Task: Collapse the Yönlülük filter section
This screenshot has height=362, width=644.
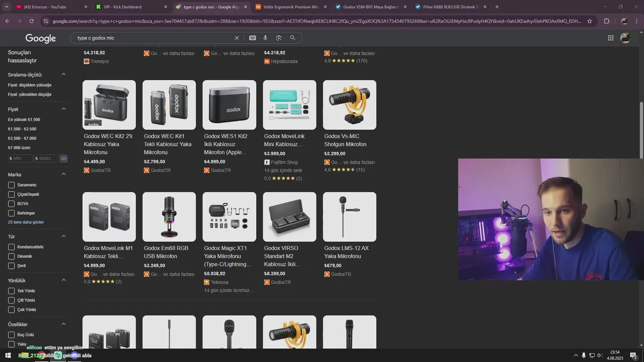Action: [63, 280]
